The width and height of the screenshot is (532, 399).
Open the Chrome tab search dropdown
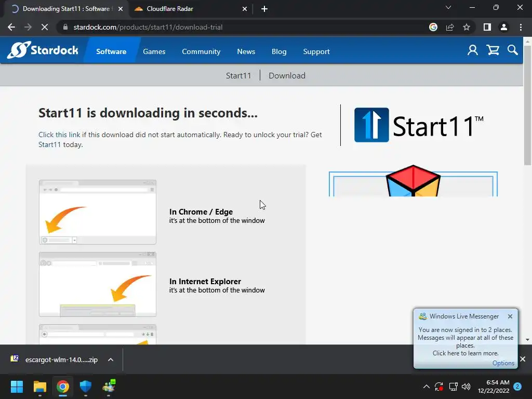pos(448,7)
